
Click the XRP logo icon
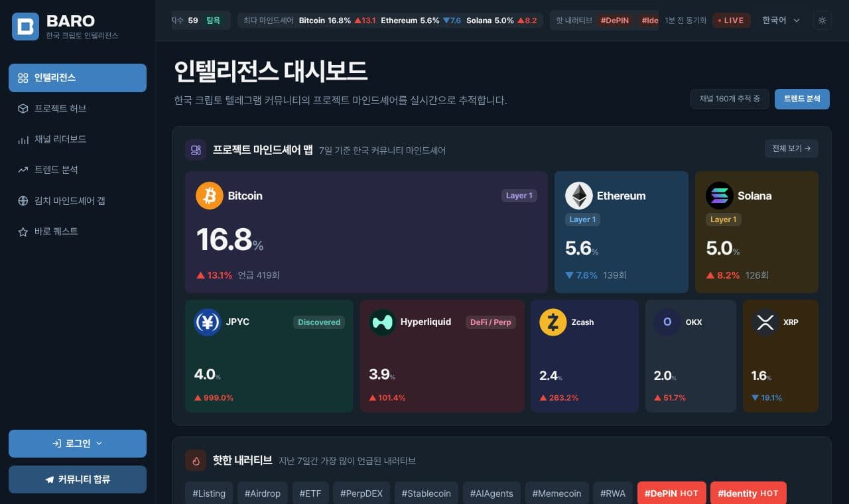pyautogui.click(x=765, y=322)
